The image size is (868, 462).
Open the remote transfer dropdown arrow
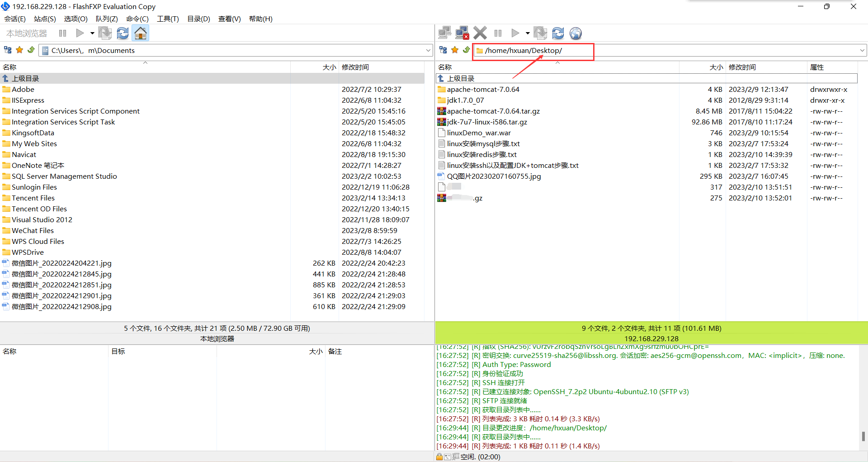point(528,33)
